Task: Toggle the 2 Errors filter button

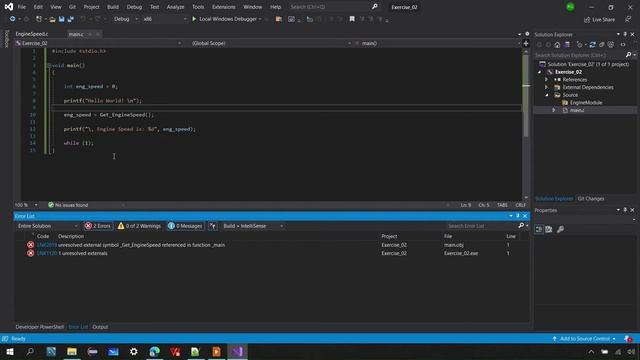Action: pyautogui.click(x=98, y=226)
